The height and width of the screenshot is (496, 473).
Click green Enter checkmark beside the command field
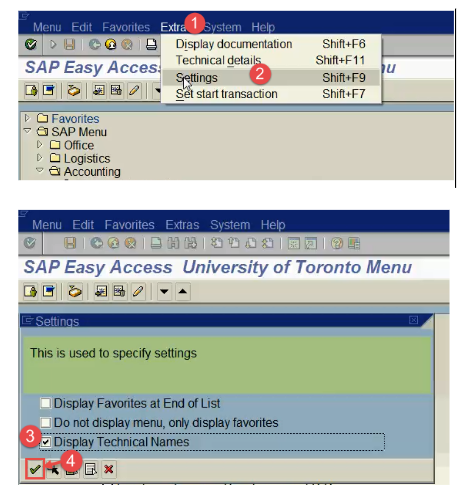click(31, 44)
